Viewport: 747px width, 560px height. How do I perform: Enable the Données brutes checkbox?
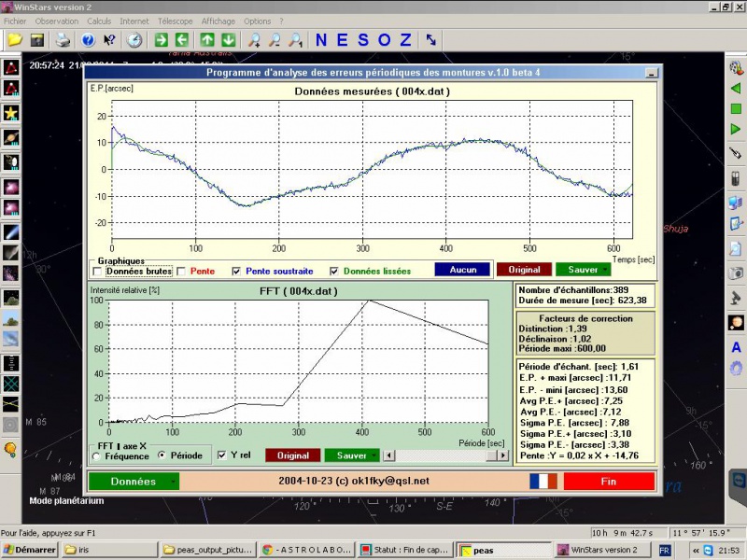tap(98, 272)
